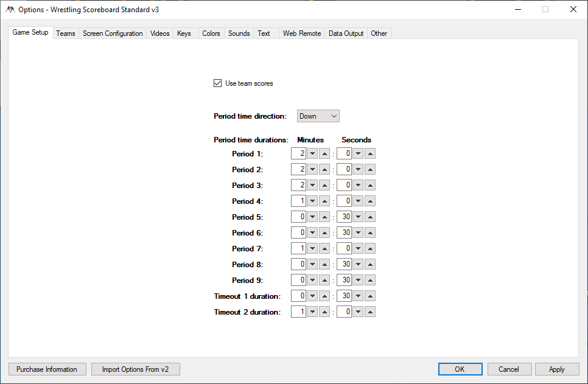Click the Period 3 minutes input field
Screen dimensions: 588x384
click(x=298, y=186)
